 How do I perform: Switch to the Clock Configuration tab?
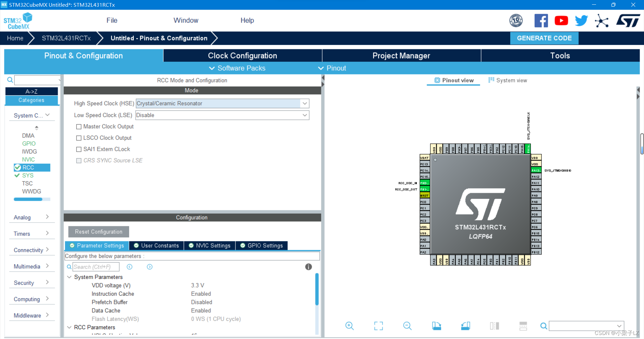[x=243, y=56]
